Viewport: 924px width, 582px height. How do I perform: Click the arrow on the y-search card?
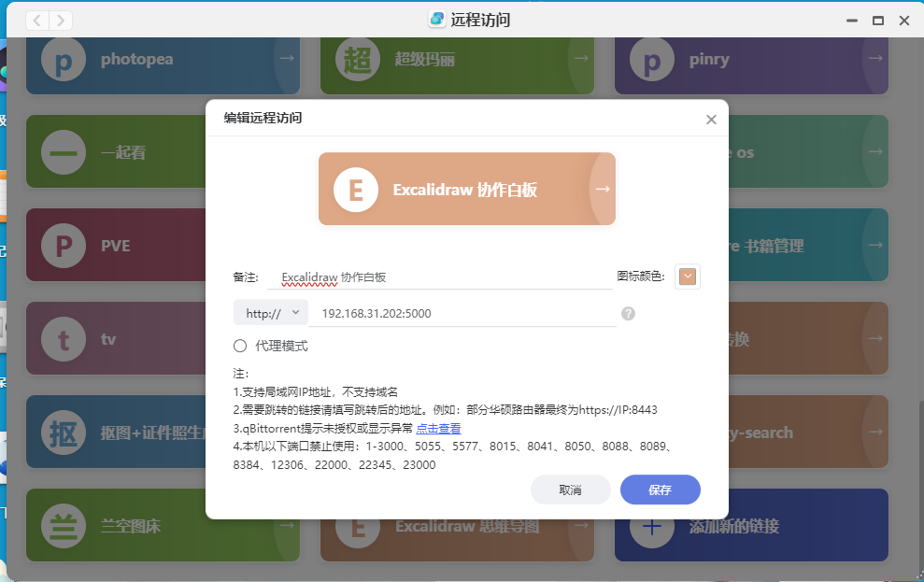[875, 432]
